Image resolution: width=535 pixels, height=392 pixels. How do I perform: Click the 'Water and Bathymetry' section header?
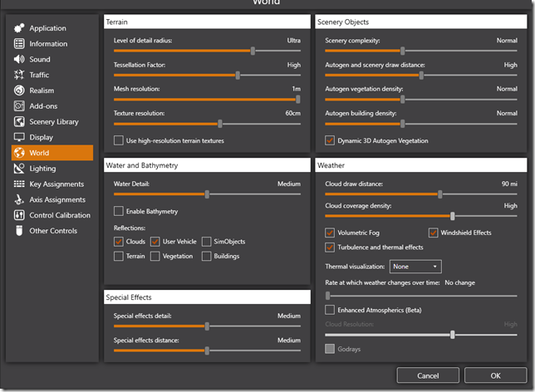[207, 165]
